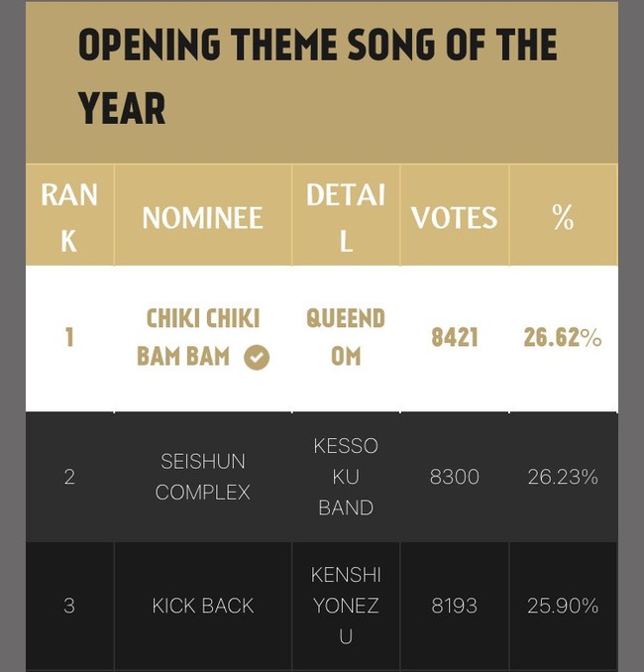
Task: Click the KENSHI YONEZU detail cell
Action: tap(346, 606)
